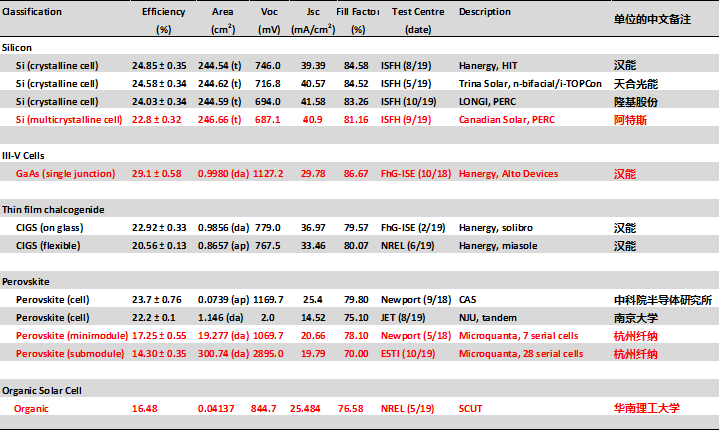Select CIGS (on glass) row label
Viewport: 720px width, 432px height.
click(50, 228)
